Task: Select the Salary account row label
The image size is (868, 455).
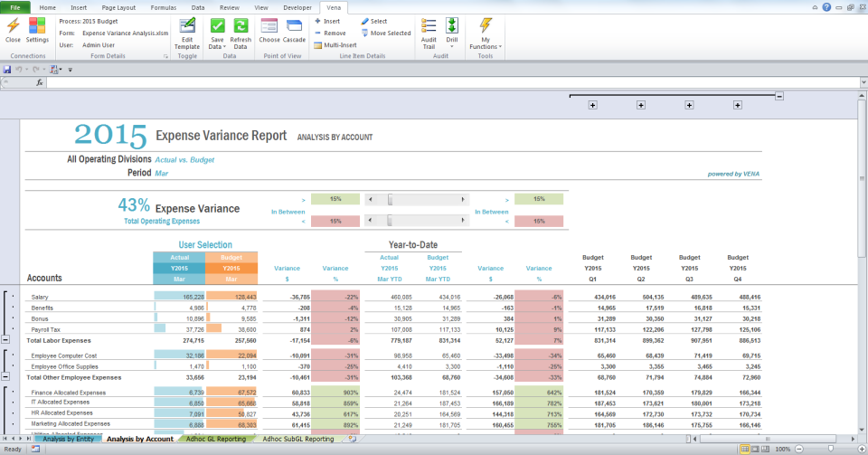Action: pyautogui.click(x=40, y=298)
